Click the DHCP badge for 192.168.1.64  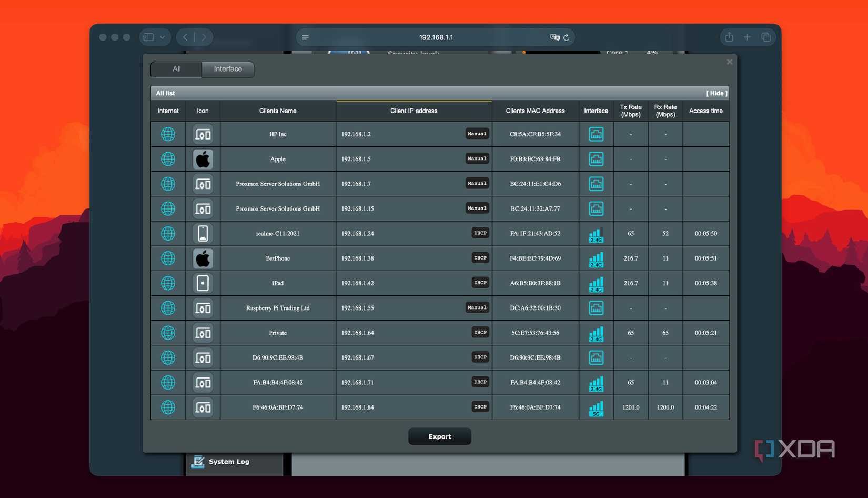[480, 332]
